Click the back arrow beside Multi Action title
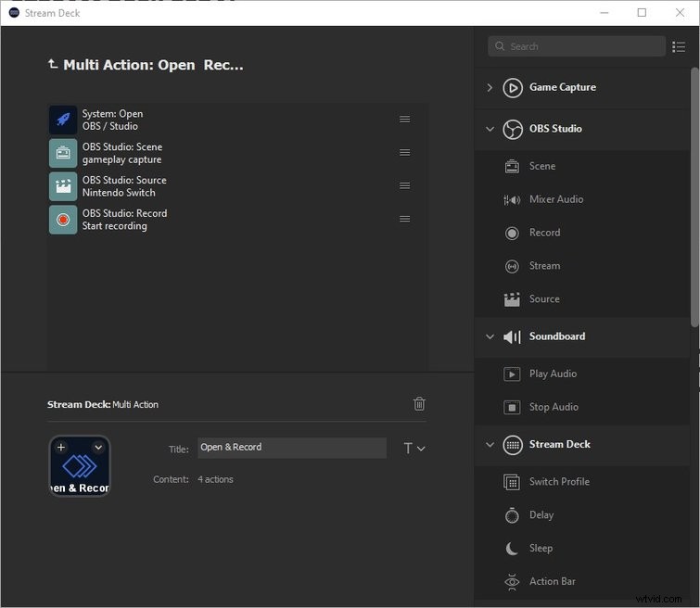The image size is (700, 608). 53,65
